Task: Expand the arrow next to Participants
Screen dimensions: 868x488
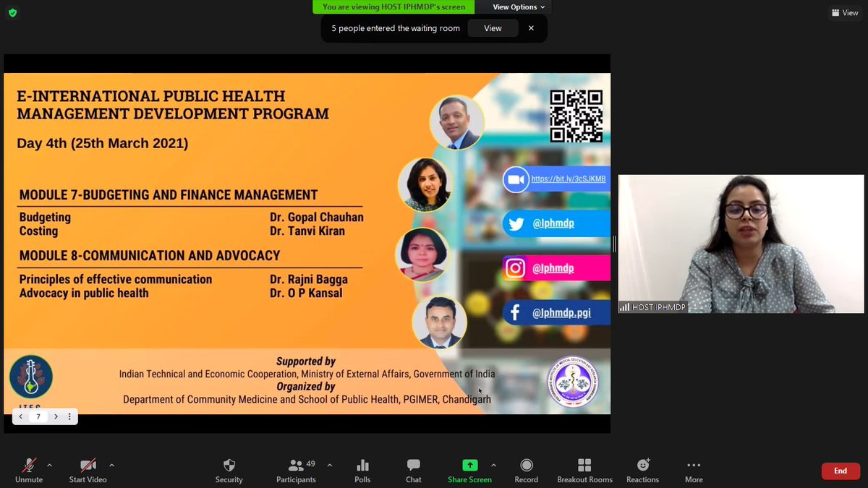Action: [330, 465]
